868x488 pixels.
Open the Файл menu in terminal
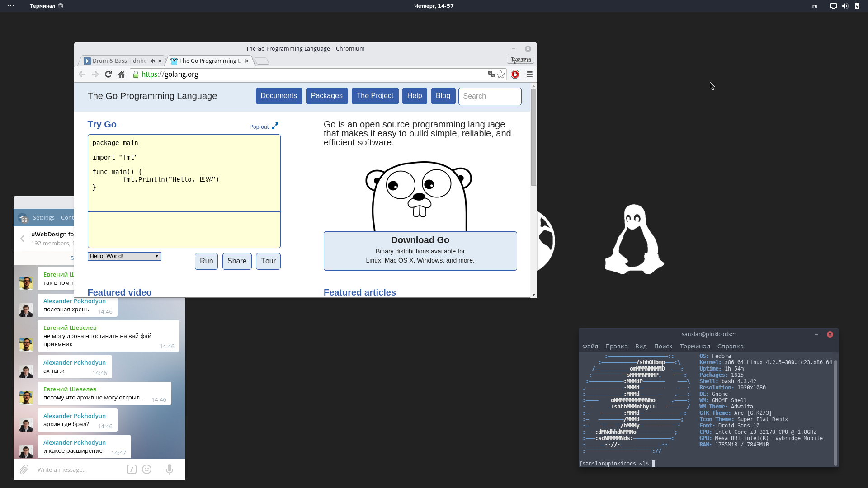[x=590, y=347]
